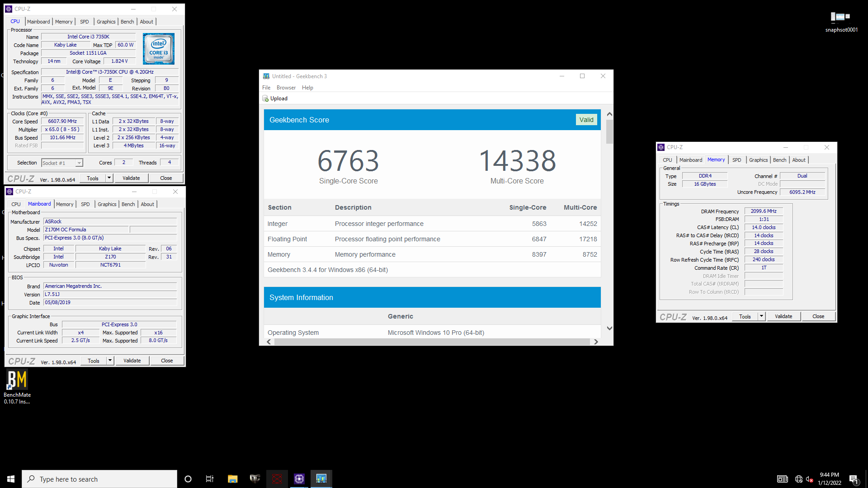Click the Z170M OC Formula model field
The image size is (868, 488).
(x=86, y=230)
